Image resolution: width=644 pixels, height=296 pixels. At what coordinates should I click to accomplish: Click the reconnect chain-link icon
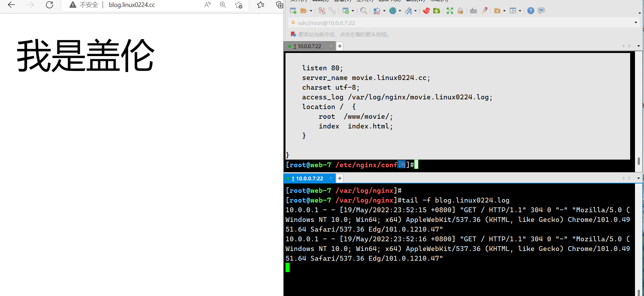click(332, 11)
